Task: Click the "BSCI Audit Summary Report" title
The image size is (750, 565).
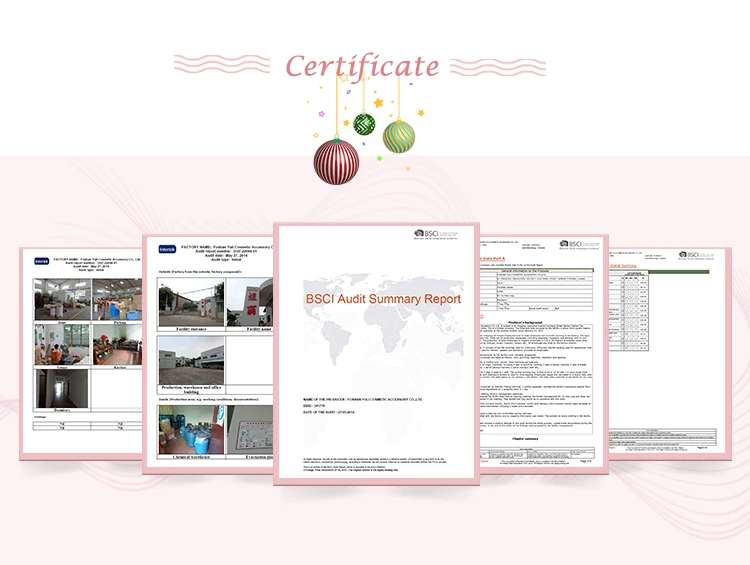Action: point(383,299)
